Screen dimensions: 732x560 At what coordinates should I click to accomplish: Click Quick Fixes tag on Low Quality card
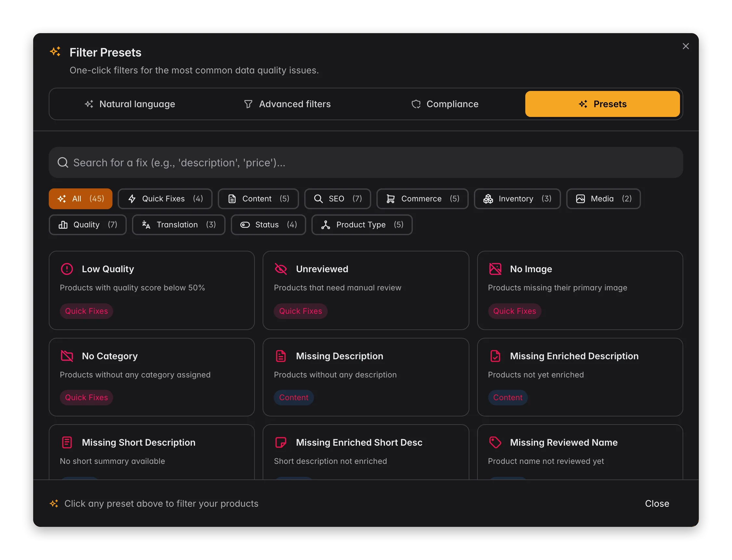(x=86, y=311)
